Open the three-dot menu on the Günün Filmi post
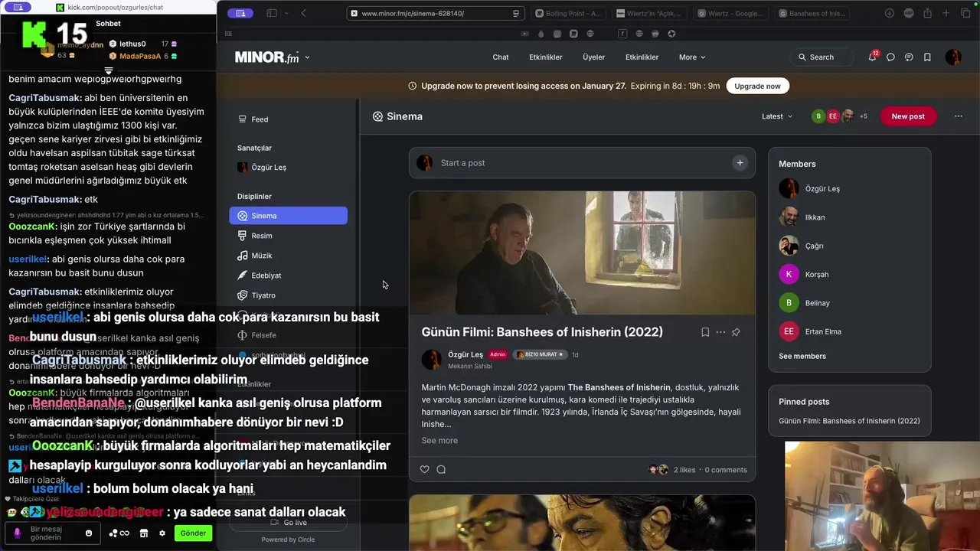Screen dimensions: 980x551 (720, 332)
